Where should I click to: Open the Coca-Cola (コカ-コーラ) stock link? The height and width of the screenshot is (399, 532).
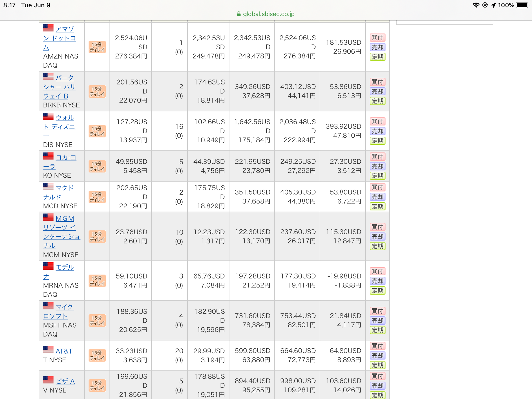coord(60,162)
